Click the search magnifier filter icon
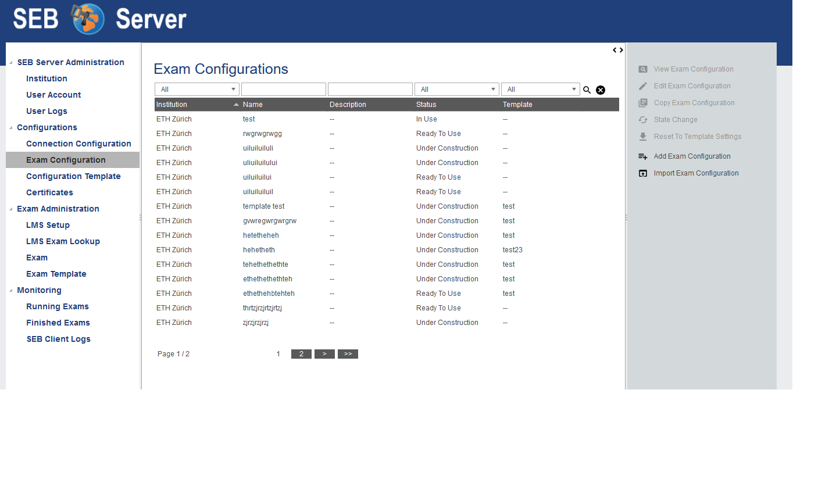Image resolution: width=836 pixels, height=504 pixels. [587, 90]
